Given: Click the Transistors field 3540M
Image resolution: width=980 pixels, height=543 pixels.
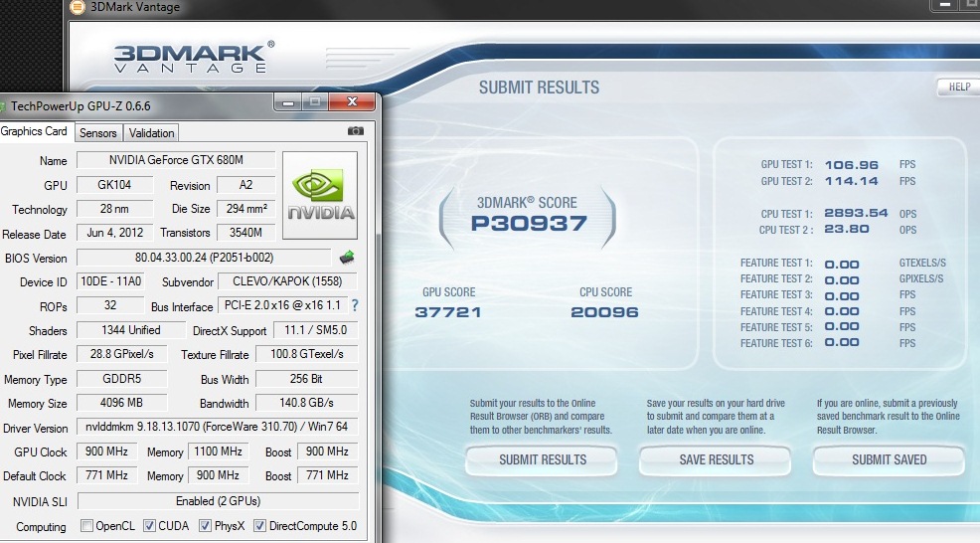Looking at the screenshot, I should (246, 233).
